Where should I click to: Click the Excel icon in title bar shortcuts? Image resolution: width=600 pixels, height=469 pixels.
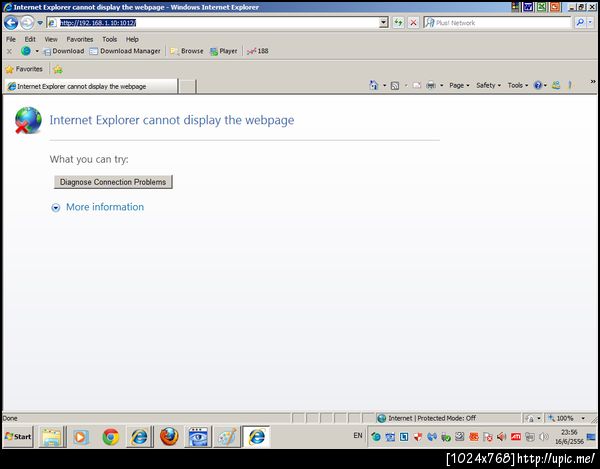tap(541, 7)
